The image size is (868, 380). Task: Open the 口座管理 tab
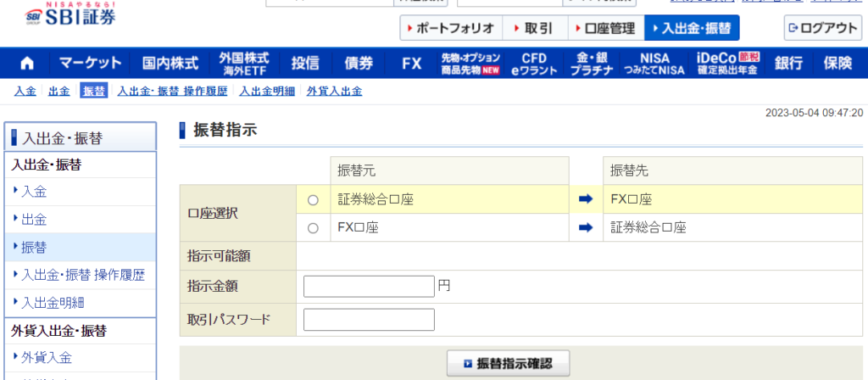click(604, 28)
